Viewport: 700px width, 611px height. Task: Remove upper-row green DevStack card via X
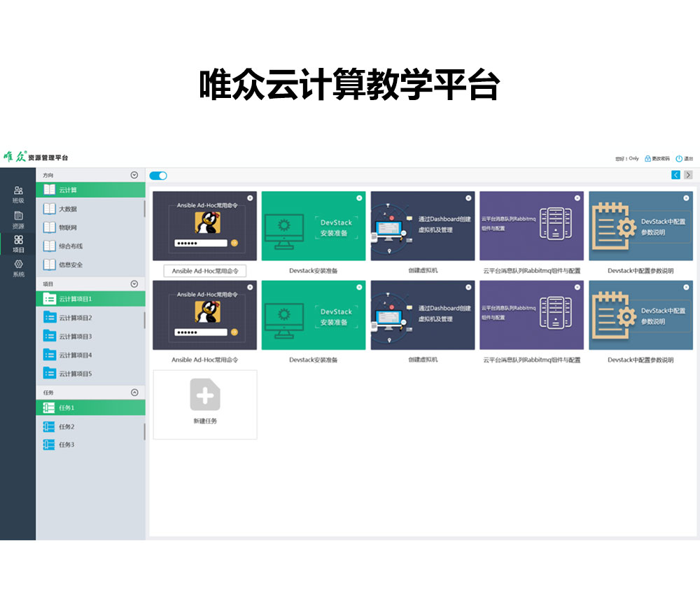click(x=359, y=198)
